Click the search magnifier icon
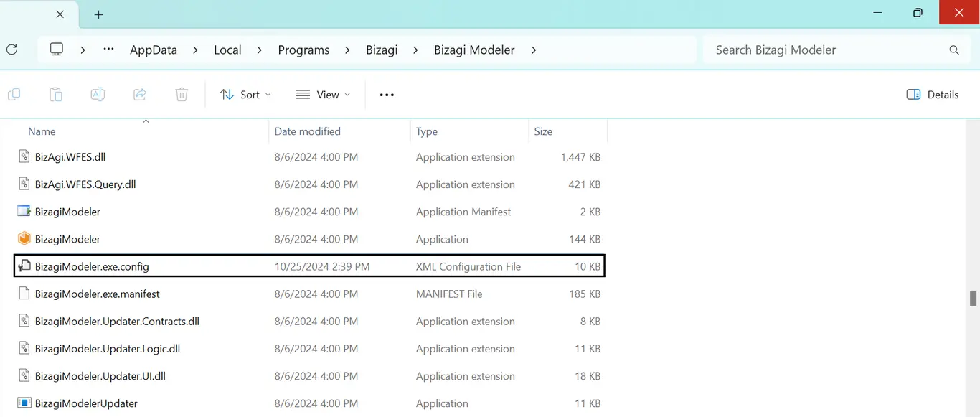 coord(954,50)
